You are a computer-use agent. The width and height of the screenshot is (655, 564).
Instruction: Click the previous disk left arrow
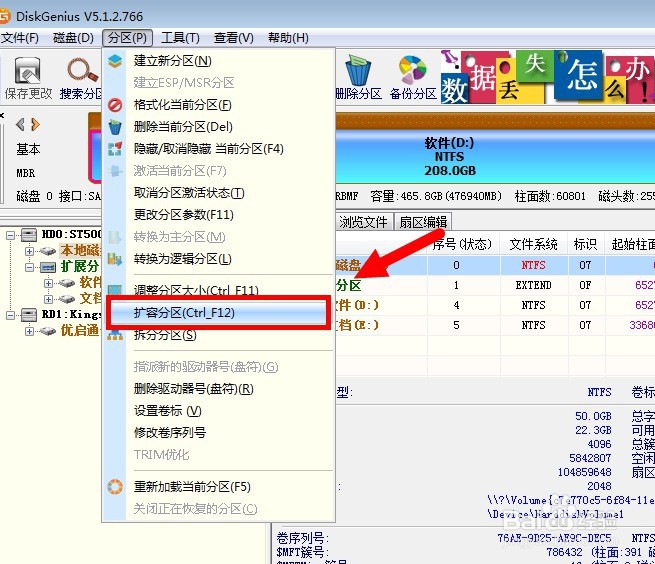click(20, 124)
